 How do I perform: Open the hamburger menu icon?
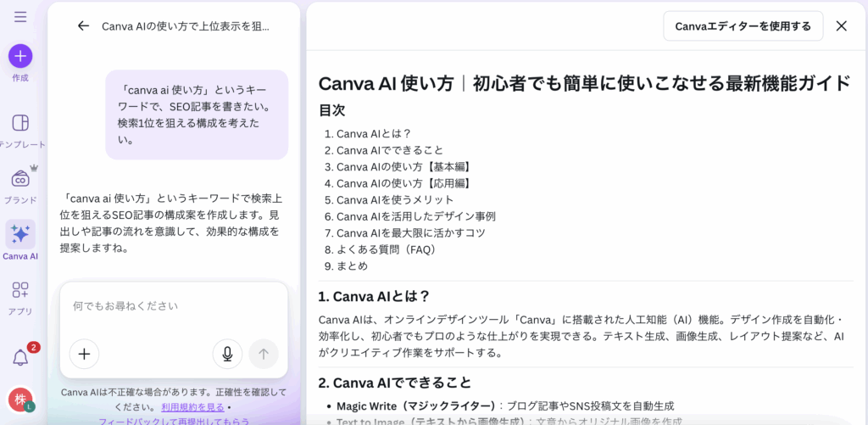[20, 17]
